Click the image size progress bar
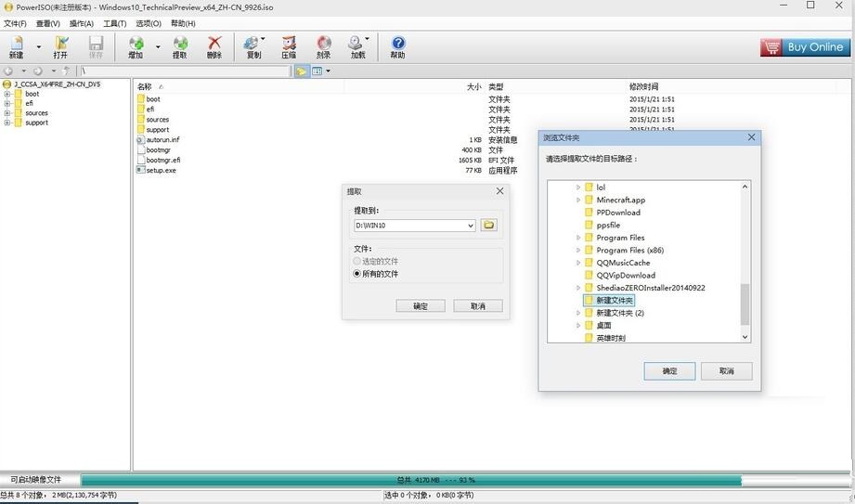855x504 pixels. pyautogui.click(x=466, y=480)
